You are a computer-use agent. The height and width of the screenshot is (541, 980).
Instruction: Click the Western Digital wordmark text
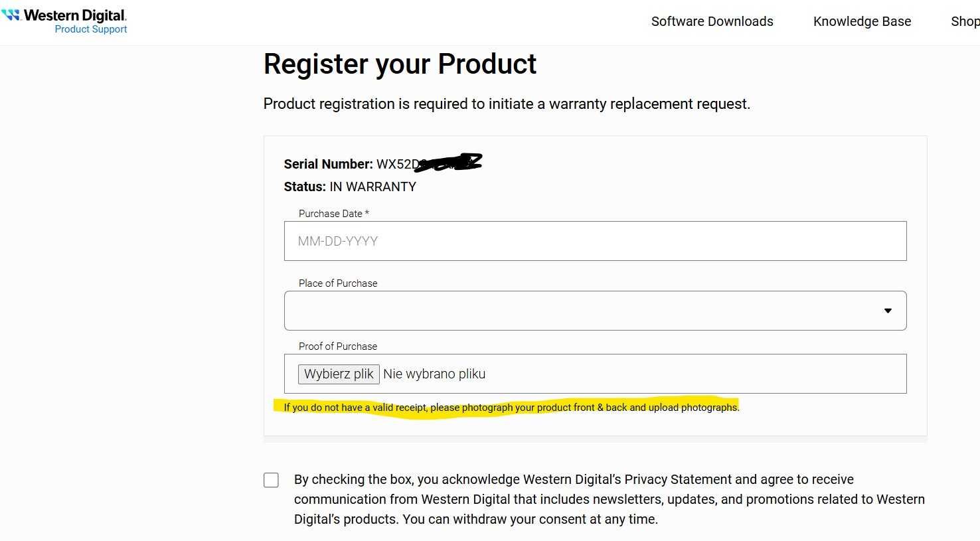[75, 15]
